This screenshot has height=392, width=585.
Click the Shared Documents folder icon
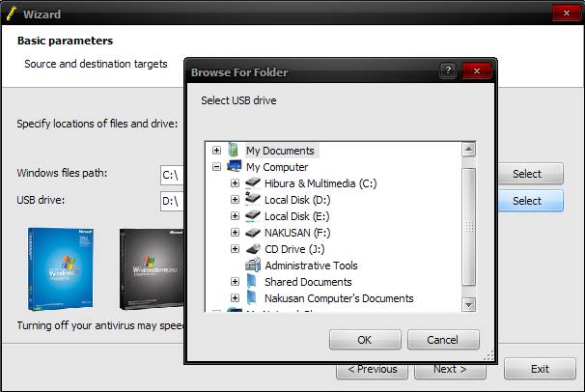click(x=252, y=281)
